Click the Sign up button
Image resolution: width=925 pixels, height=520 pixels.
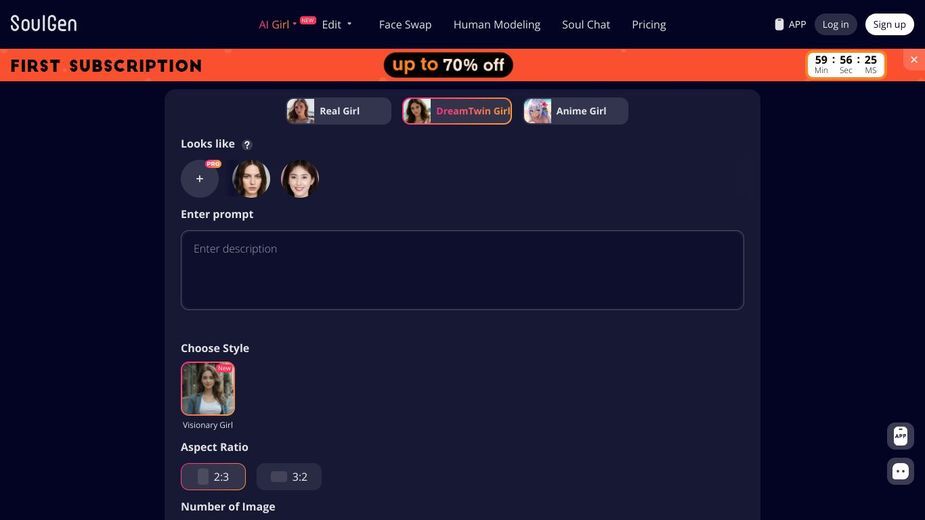(889, 24)
